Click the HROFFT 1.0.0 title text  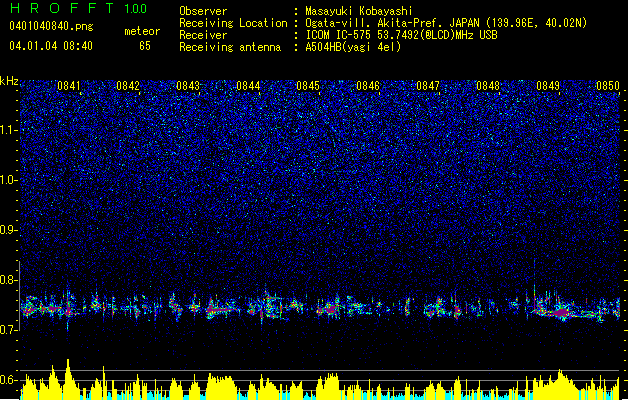(x=79, y=8)
